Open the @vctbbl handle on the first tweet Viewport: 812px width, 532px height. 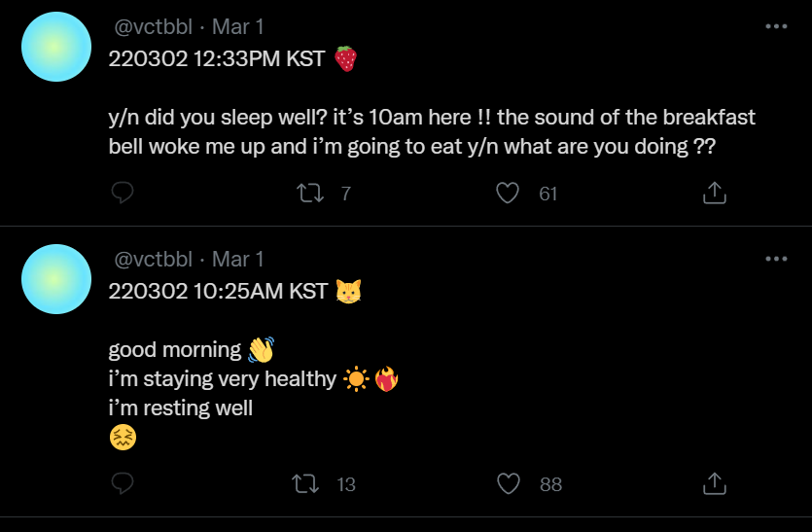154,27
